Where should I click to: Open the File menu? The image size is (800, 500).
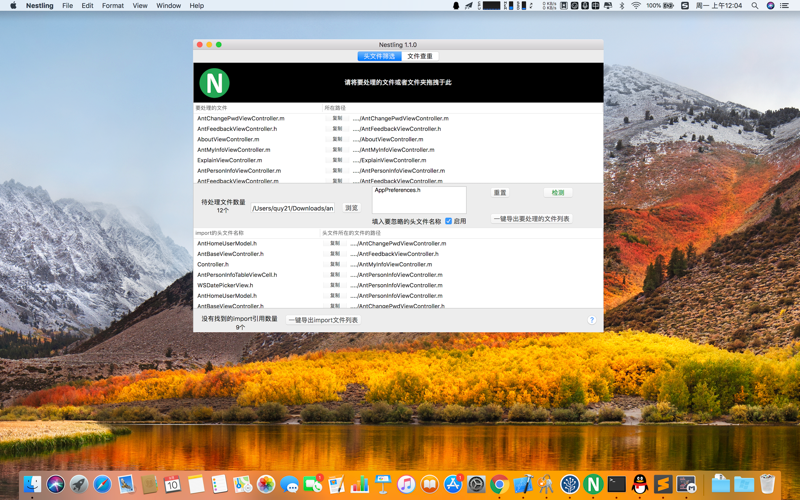67,6
